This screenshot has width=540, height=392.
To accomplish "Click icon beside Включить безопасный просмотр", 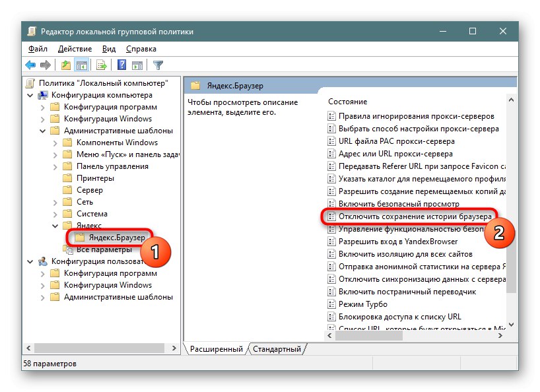I will [x=331, y=204].
